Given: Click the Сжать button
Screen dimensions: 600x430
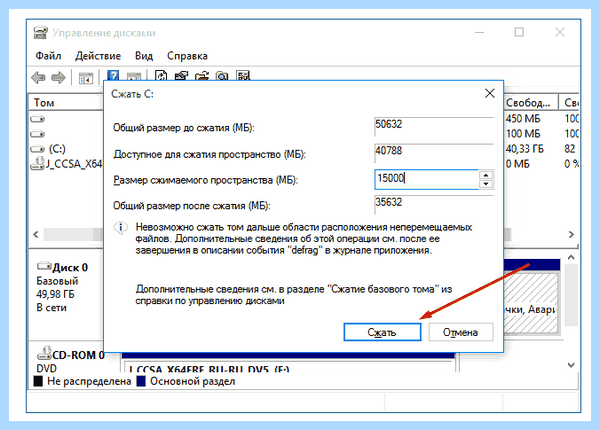Looking at the screenshot, I should [382, 332].
